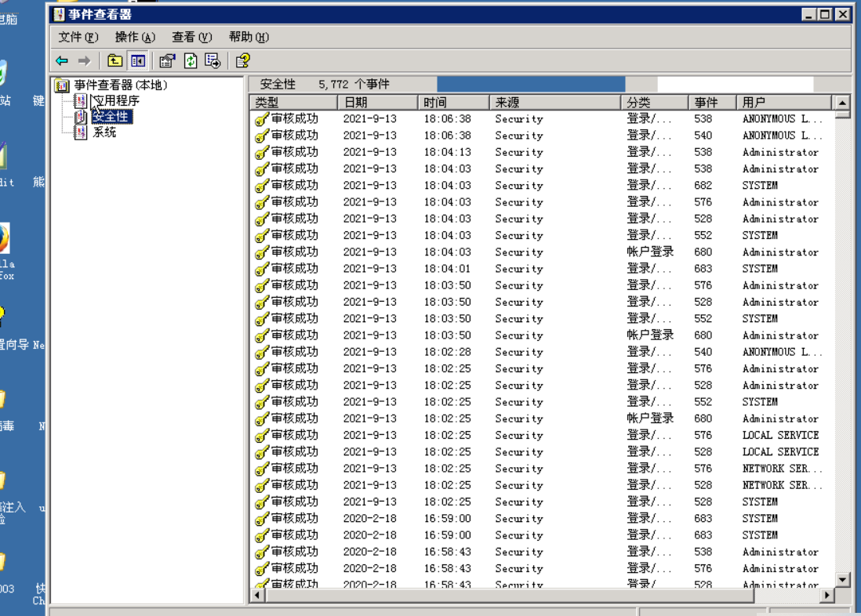Select event 680 row at 18:04:03
861x616 pixels.
coord(543,252)
